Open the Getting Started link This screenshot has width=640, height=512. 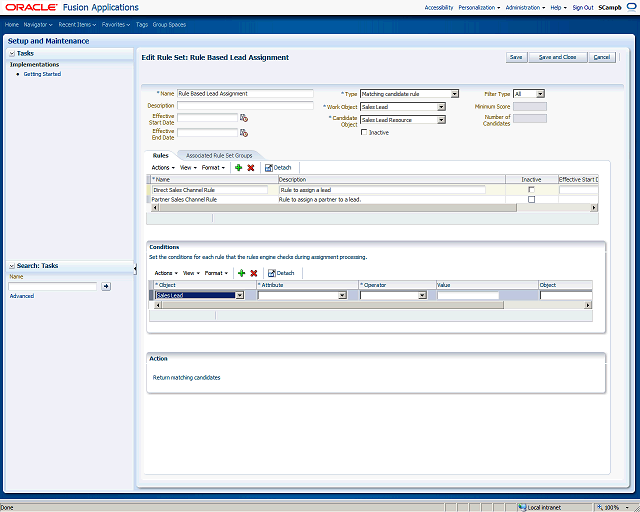pos(42,74)
